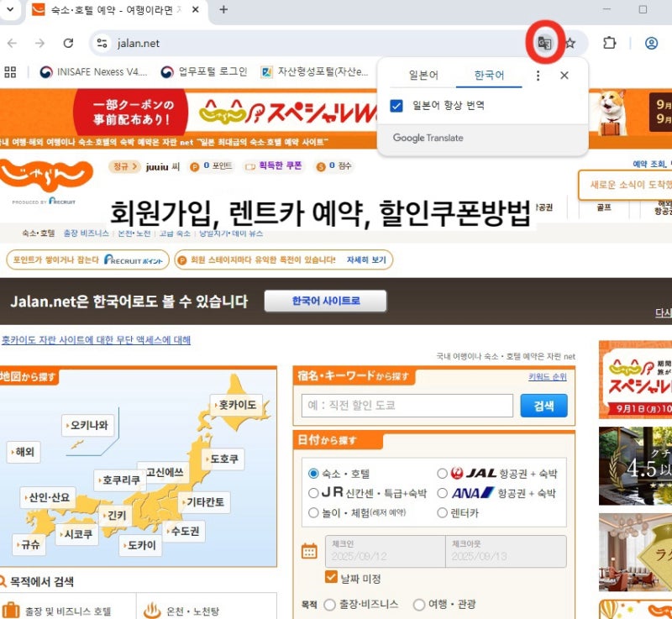Screen dimensions: 672x619
Task: Open the calendar icon for dates
Action: click(x=309, y=551)
